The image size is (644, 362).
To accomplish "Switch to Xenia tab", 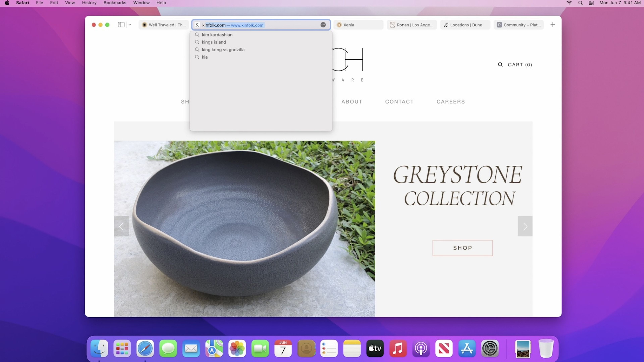I will [x=359, y=25].
